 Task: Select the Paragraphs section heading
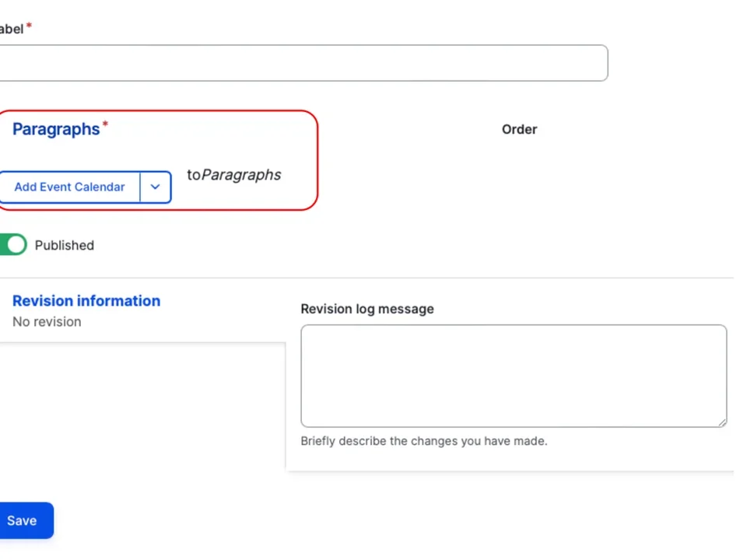click(x=55, y=129)
